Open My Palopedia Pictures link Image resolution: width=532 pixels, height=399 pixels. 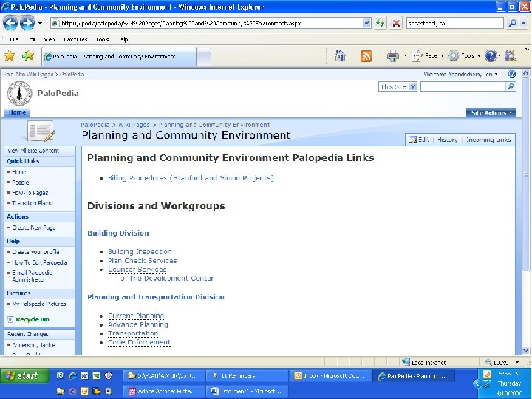click(x=39, y=304)
